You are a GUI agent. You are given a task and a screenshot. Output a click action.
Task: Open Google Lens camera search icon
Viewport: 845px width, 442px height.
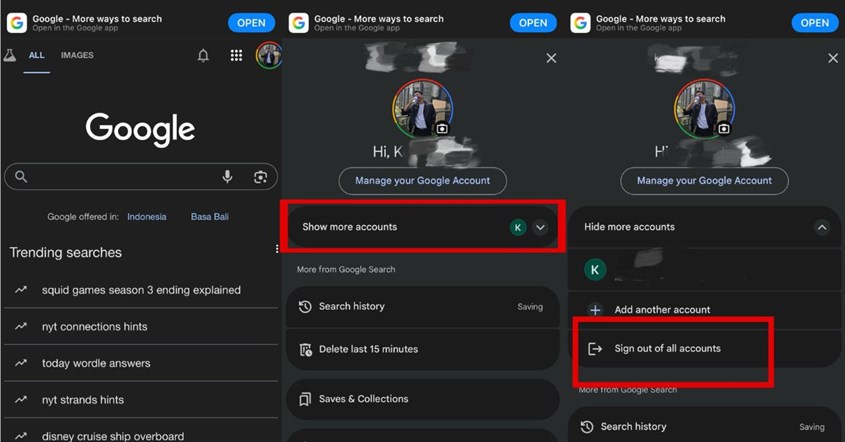click(260, 177)
